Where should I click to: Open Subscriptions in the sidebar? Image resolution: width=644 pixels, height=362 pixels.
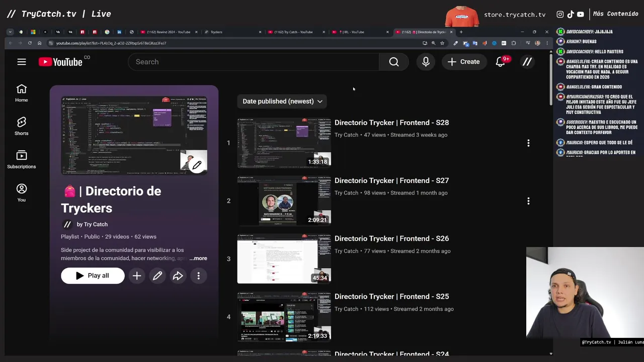pos(21,159)
